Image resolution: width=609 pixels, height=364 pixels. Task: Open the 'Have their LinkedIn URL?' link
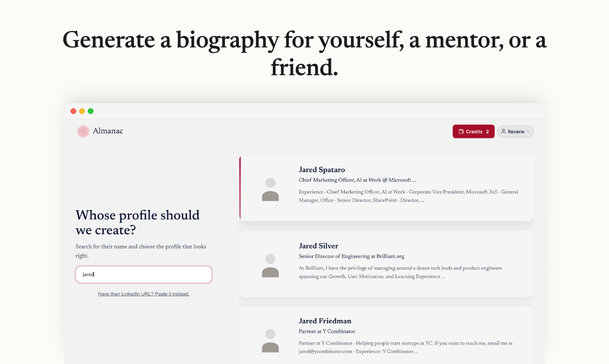click(x=143, y=294)
